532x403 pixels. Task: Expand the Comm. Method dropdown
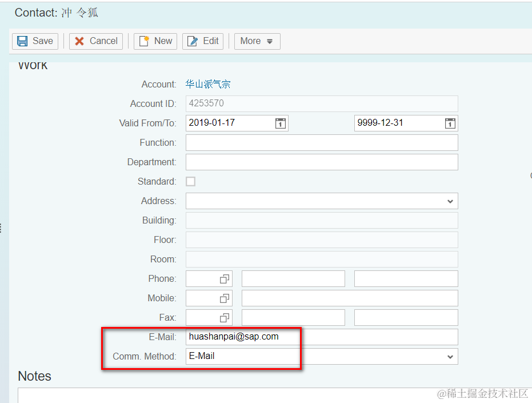pyautogui.click(x=450, y=357)
